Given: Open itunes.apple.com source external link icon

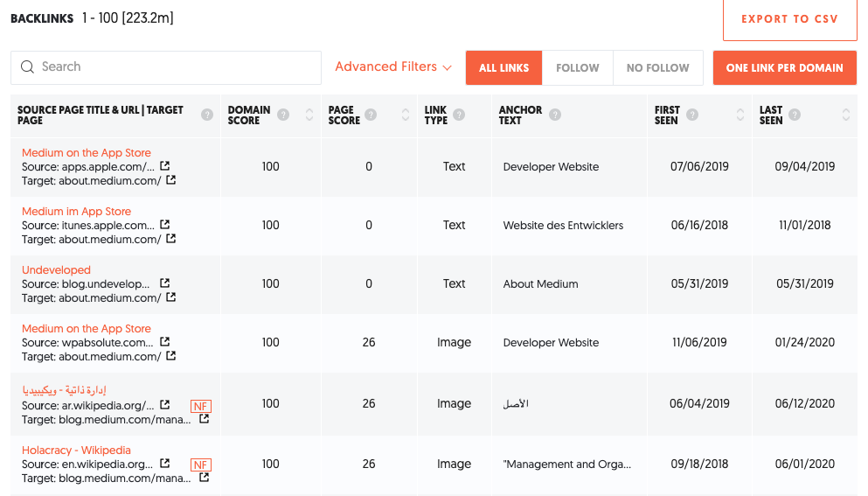Looking at the screenshot, I should click(165, 224).
